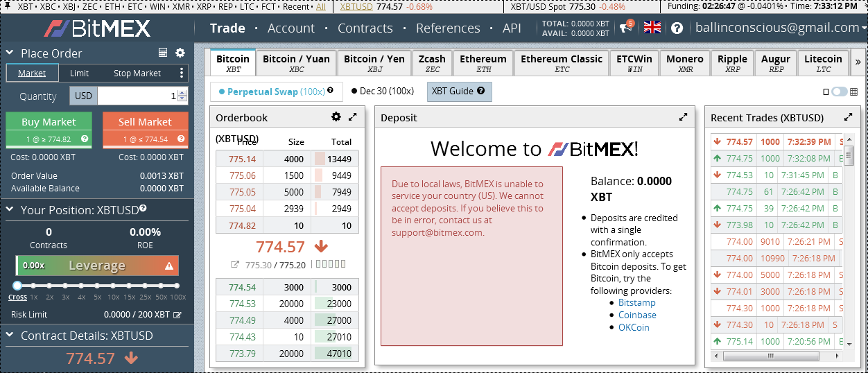Set leverage slider to 10x
The height and width of the screenshot is (373, 868).
(x=113, y=286)
